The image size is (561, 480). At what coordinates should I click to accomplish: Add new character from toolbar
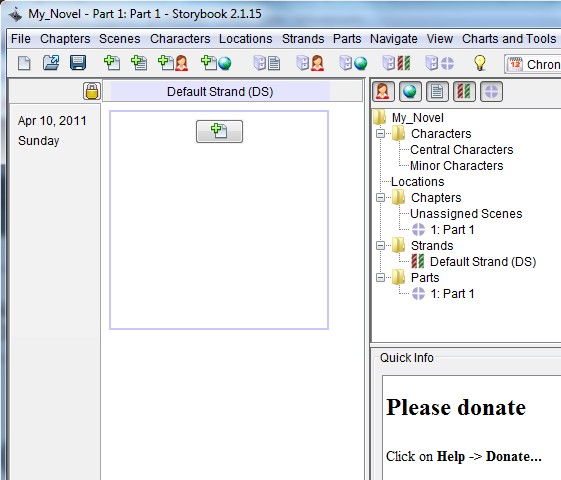point(173,63)
